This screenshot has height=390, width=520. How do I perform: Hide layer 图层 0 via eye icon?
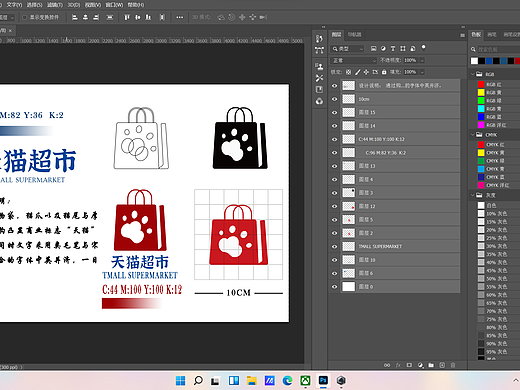(335, 287)
